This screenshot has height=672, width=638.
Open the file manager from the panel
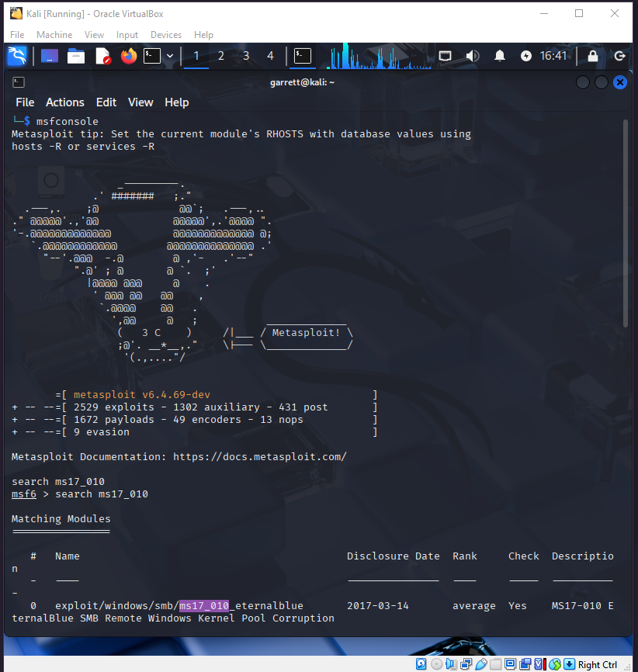tap(76, 56)
